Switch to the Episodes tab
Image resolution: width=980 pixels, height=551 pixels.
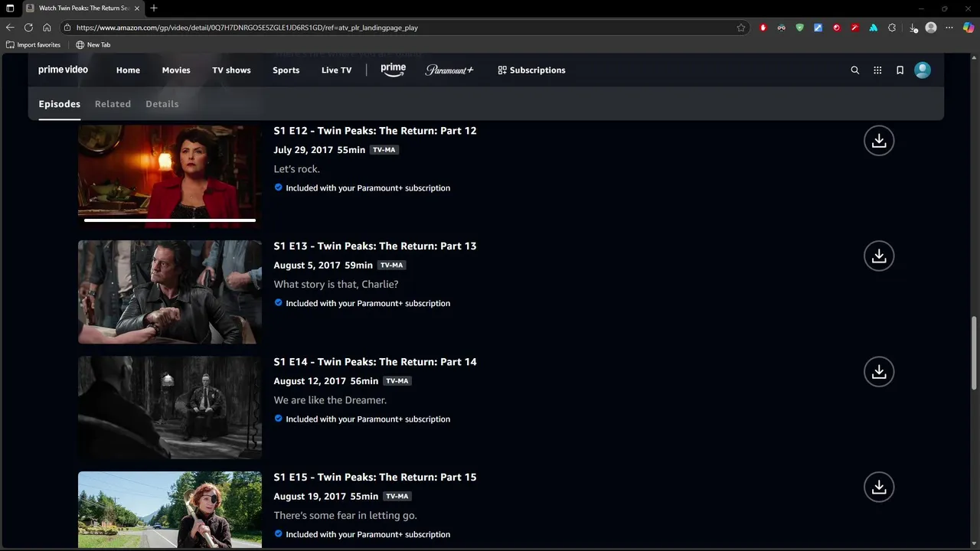pyautogui.click(x=59, y=104)
